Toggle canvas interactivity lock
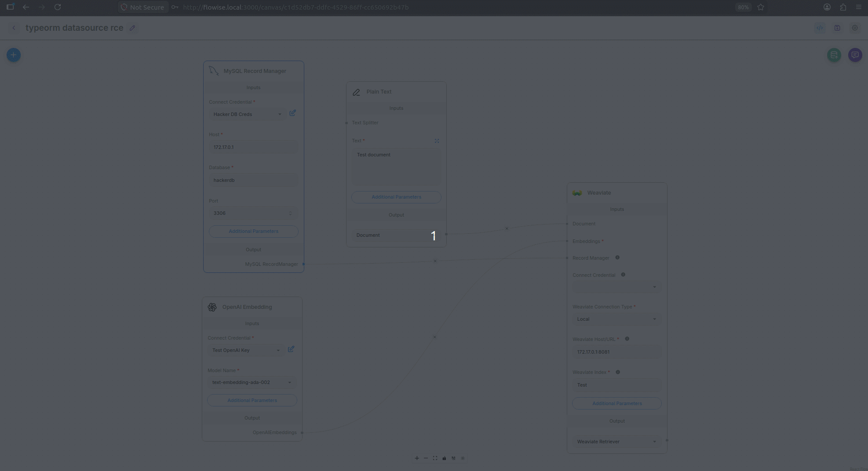The width and height of the screenshot is (868, 471). pos(444,458)
